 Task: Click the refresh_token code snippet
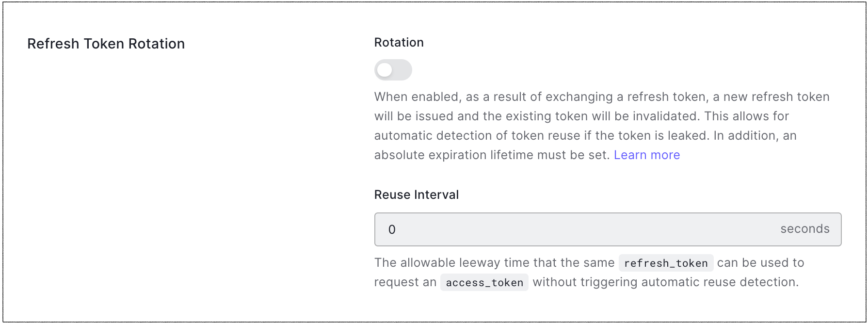tap(666, 263)
